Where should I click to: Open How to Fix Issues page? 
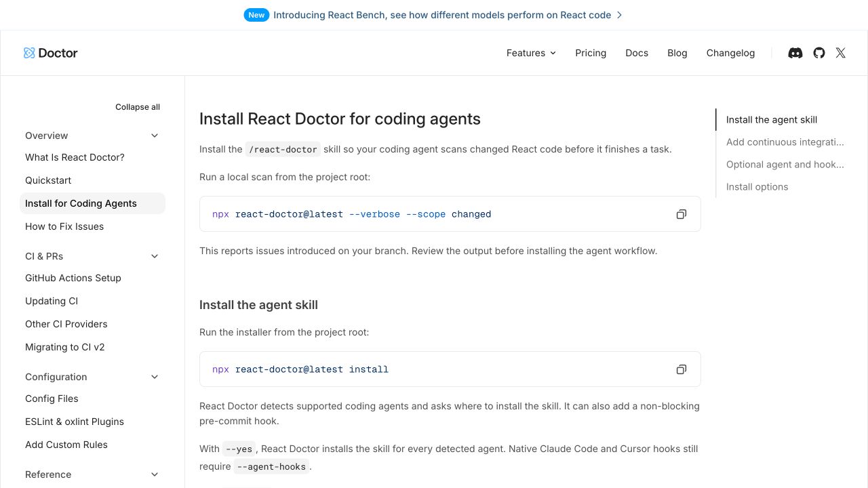92,226
